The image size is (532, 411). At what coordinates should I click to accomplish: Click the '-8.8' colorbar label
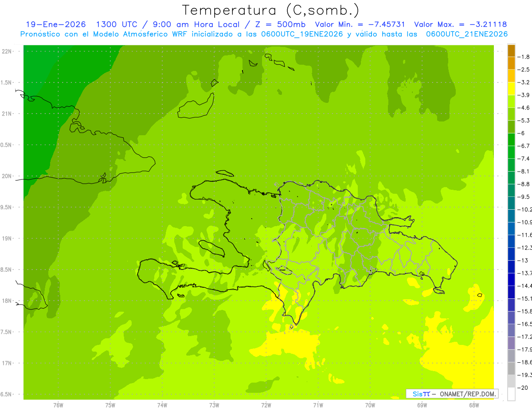(524, 184)
